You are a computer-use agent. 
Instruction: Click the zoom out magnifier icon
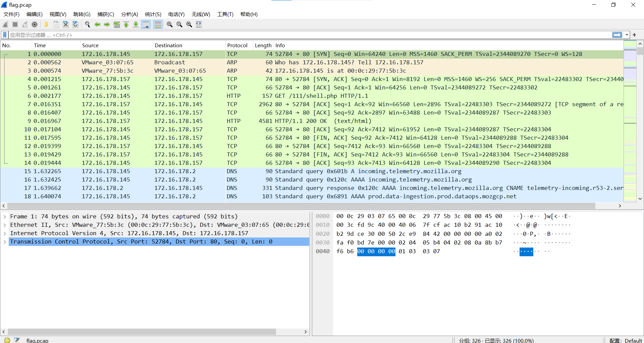click(x=179, y=24)
